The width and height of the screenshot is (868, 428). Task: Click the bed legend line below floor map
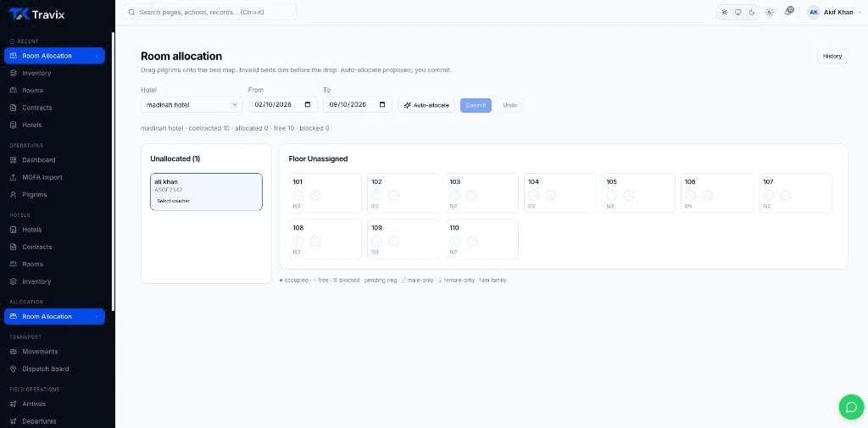click(393, 281)
